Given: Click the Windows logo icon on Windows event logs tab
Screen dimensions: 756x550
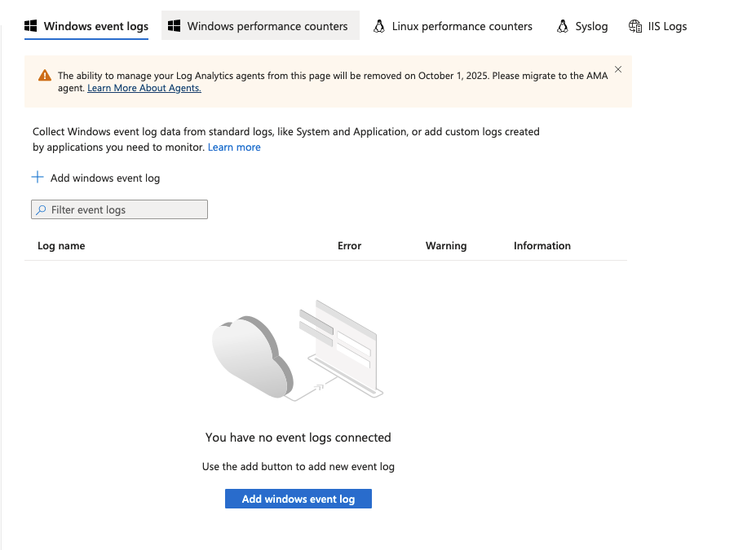Looking at the screenshot, I should pyautogui.click(x=31, y=26).
